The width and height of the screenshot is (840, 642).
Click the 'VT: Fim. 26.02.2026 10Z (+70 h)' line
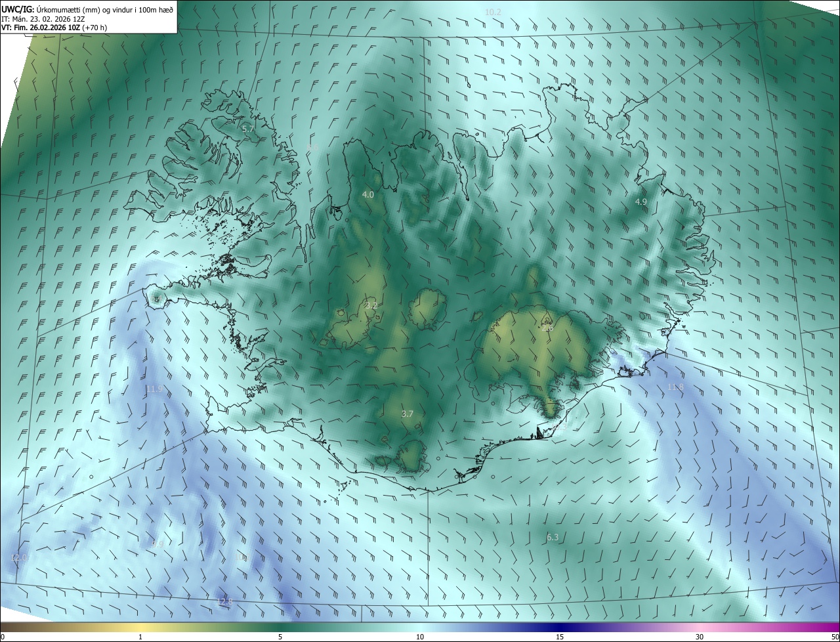[x=54, y=28]
